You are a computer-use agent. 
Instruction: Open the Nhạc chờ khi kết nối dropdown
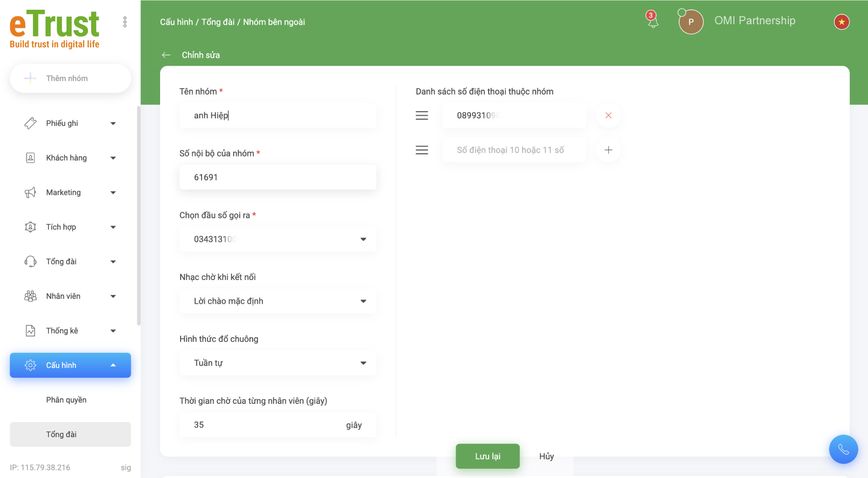278,301
